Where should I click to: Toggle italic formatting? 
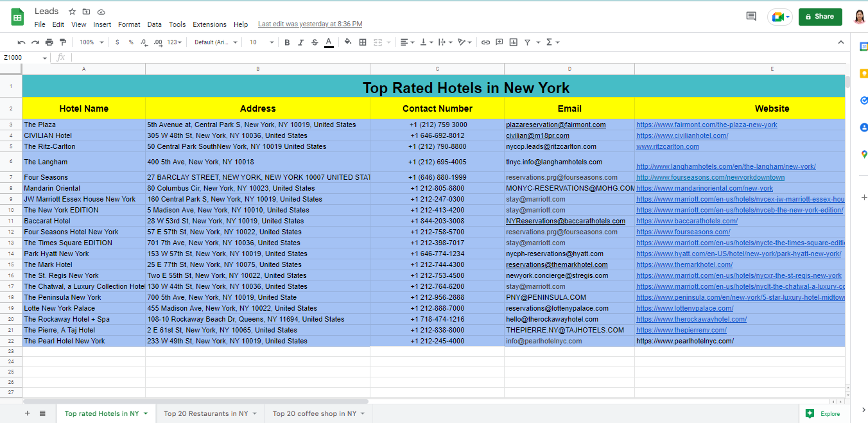tap(300, 42)
